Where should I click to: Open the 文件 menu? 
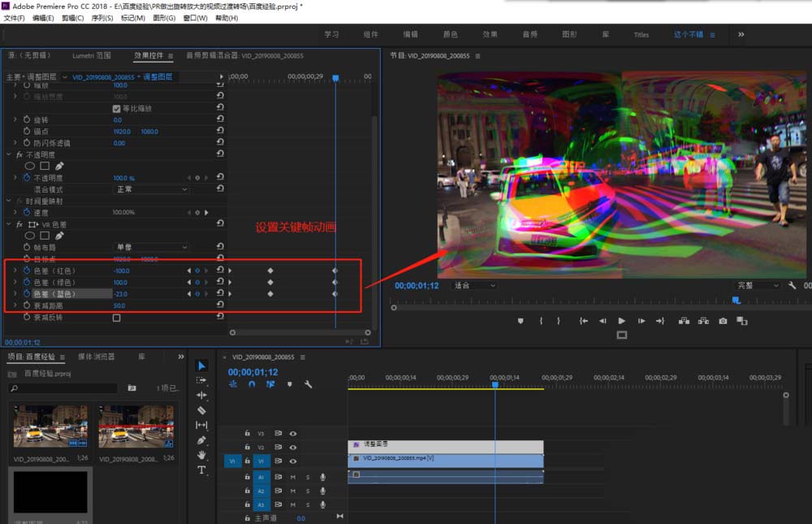[13, 17]
